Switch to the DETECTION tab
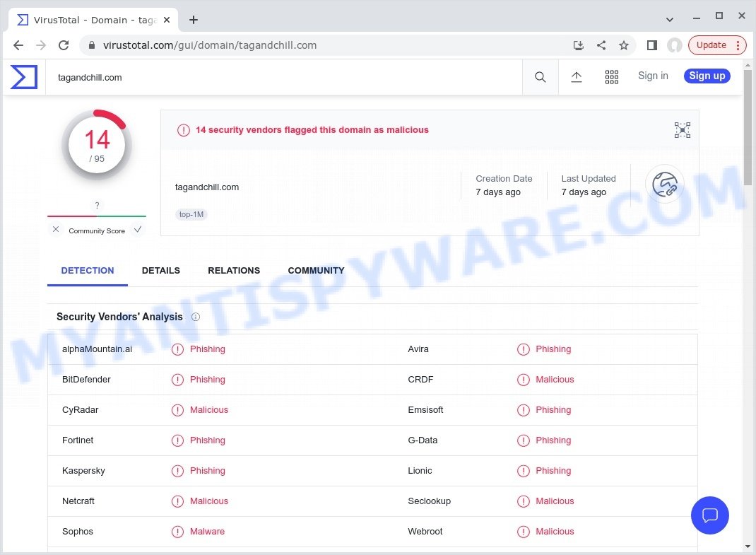Screen dimensions: 756x555 pyautogui.click(x=88, y=271)
